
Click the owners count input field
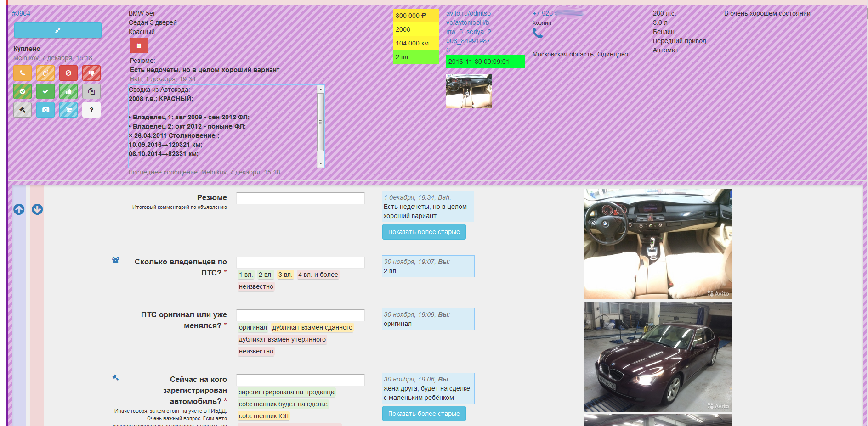pyautogui.click(x=301, y=263)
